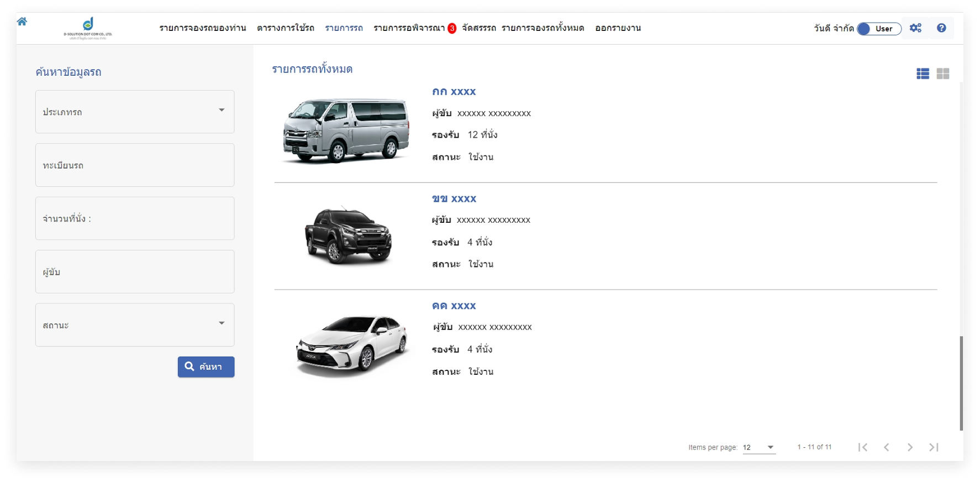Open the settings gears icon
Image resolution: width=980 pixels, height=482 pixels.
pos(915,28)
